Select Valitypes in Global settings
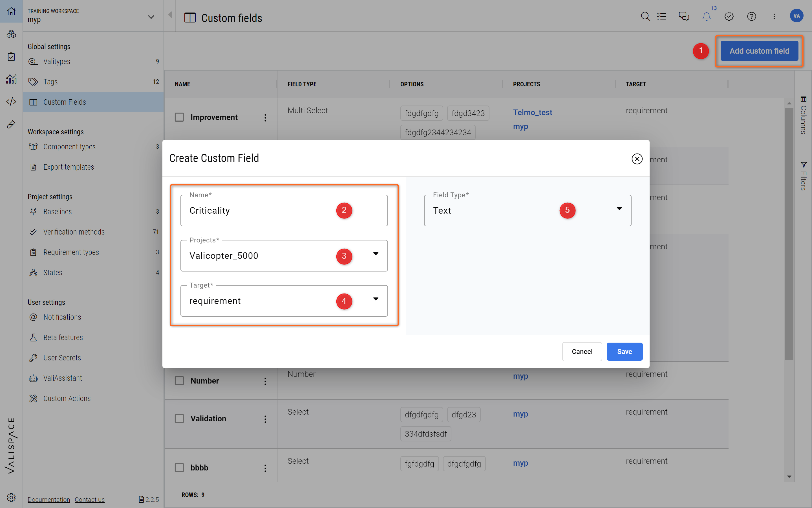Image resolution: width=812 pixels, height=508 pixels. click(93, 62)
